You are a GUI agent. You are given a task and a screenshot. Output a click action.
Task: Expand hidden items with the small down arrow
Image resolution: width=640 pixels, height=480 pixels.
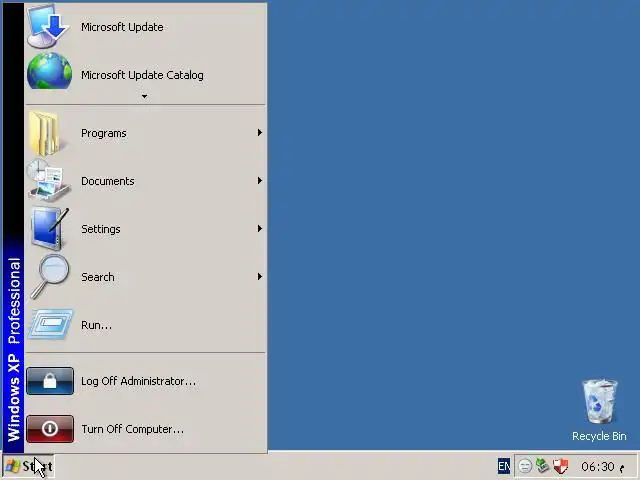click(x=144, y=96)
